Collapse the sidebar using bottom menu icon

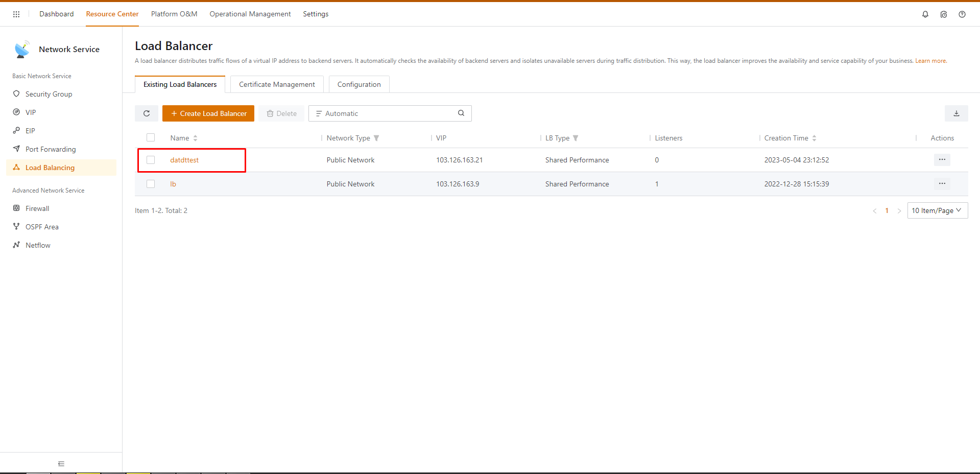pos(61,464)
